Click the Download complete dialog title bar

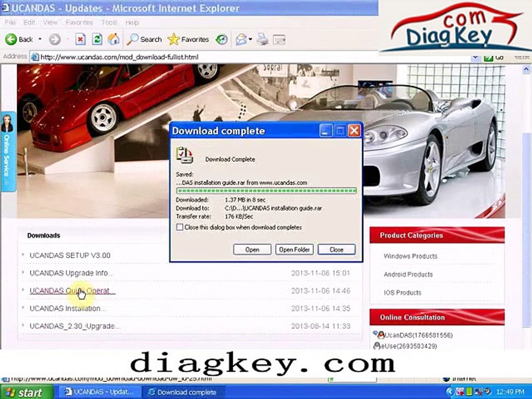[x=244, y=131]
